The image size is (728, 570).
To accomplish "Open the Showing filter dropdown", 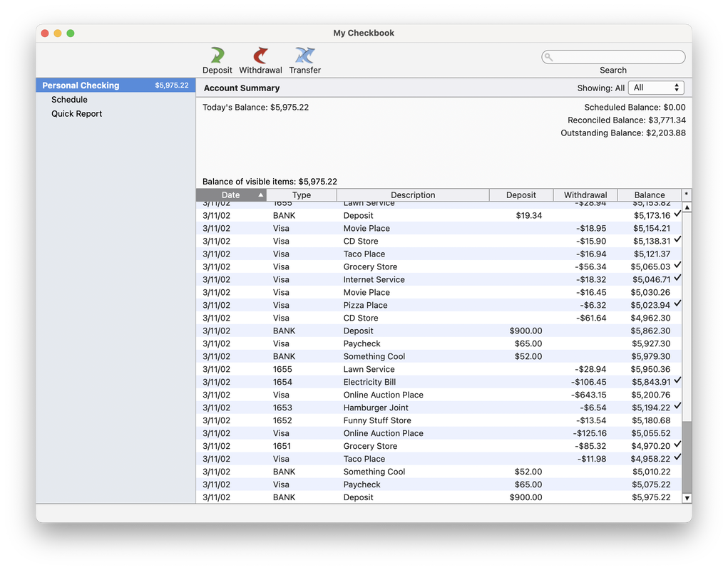I will (x=655, y=88).
